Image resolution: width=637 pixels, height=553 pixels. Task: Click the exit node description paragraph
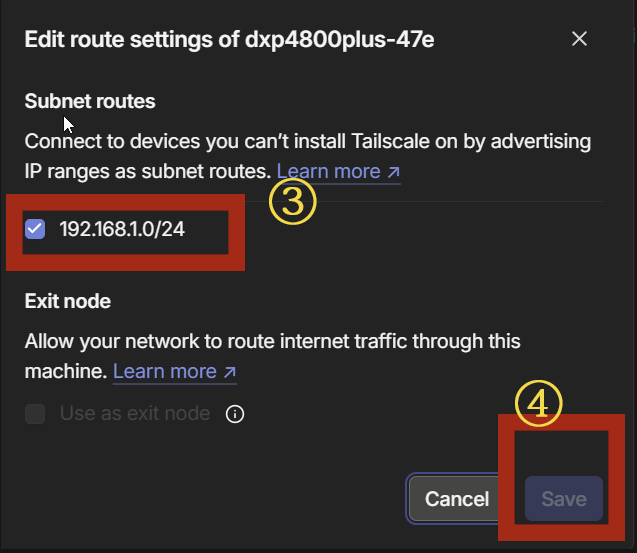point(272,356)
